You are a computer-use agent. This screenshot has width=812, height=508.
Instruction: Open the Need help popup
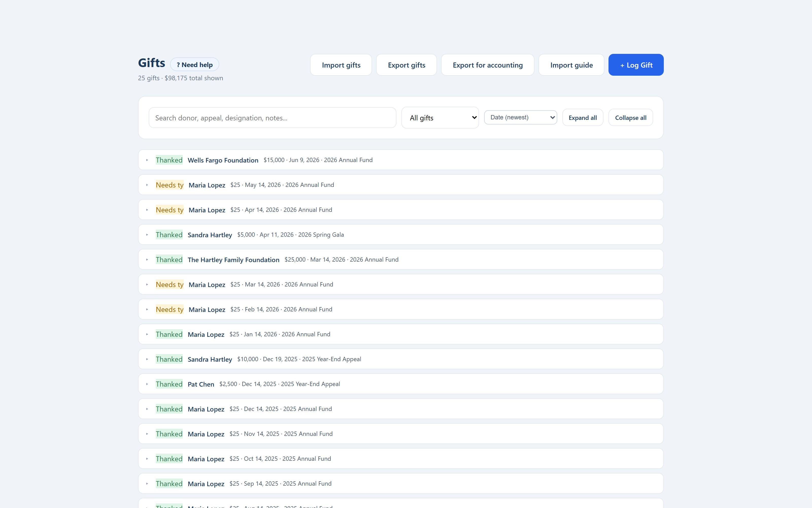pos(195,65)
